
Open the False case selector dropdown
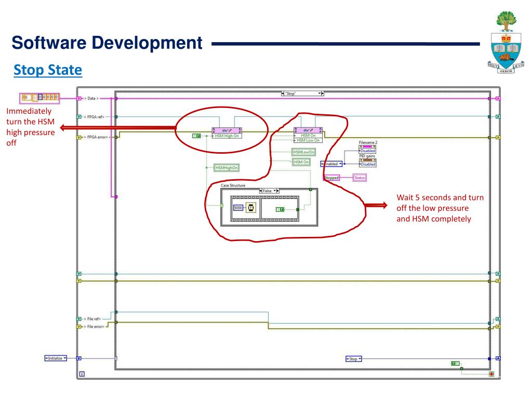click(275, 191)
